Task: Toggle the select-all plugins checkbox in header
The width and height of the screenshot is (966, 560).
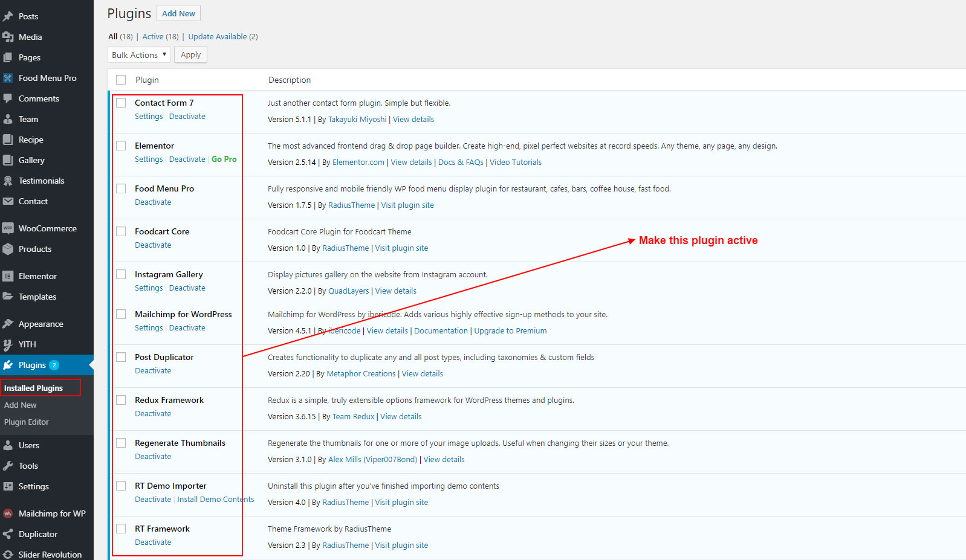Action: (121, 80)
